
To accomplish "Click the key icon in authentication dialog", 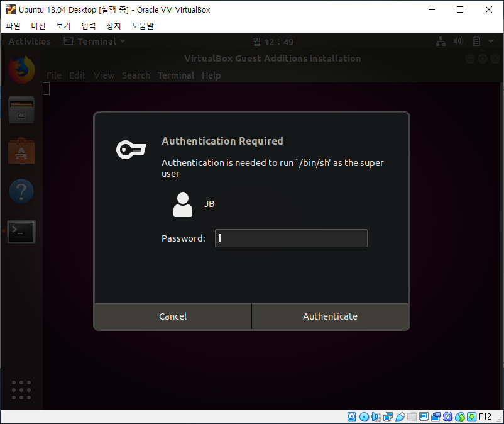I will click(x=131, y=149).
